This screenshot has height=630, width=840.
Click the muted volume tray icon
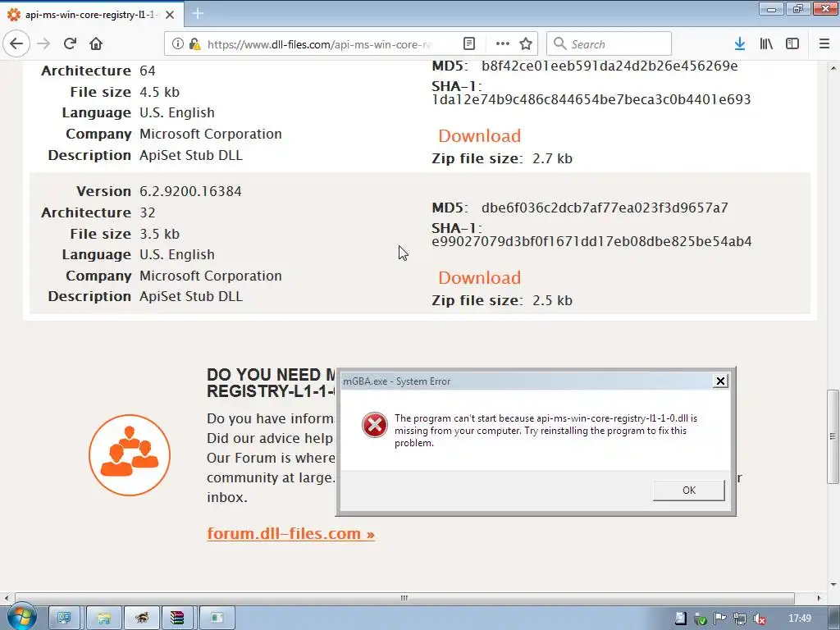pos(759,619)
